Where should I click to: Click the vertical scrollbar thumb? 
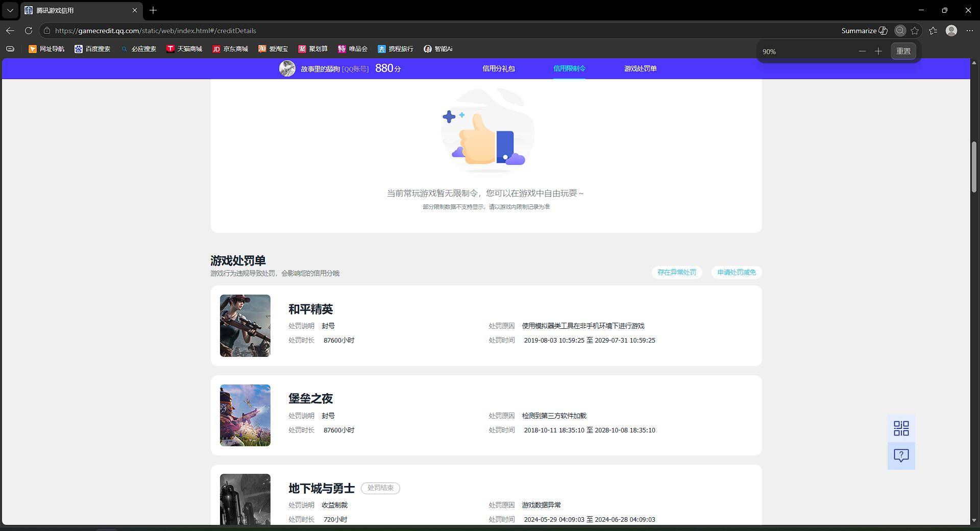tap(974, 167)
